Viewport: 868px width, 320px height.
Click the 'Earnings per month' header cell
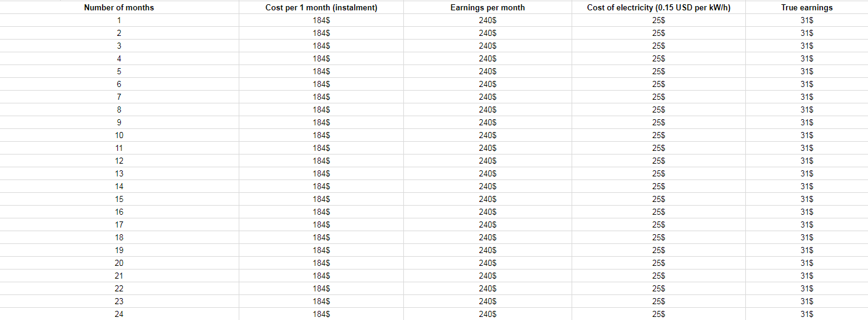point(487,7)
